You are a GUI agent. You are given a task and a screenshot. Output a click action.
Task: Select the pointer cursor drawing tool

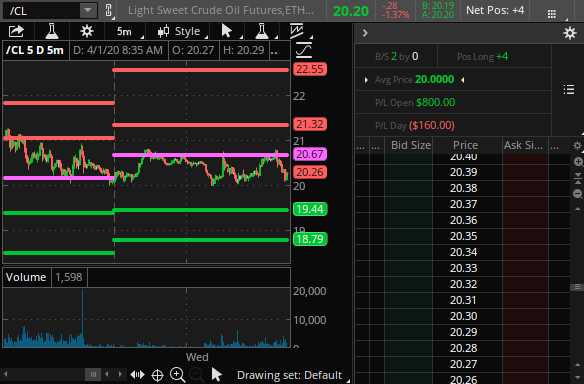pyautogui.click(x=226, y=31)
